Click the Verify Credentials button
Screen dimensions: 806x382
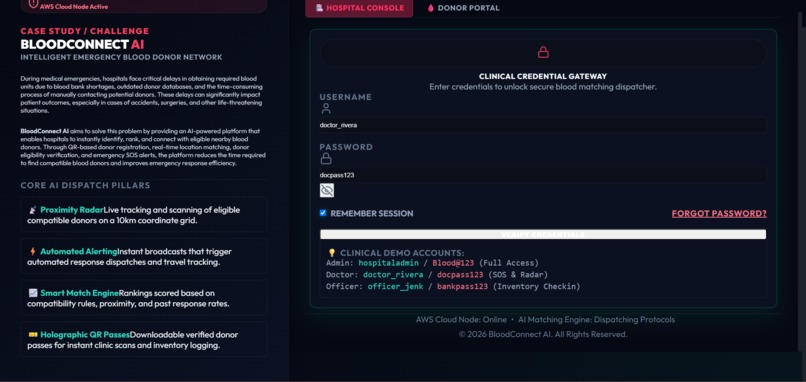pos(543,234)
